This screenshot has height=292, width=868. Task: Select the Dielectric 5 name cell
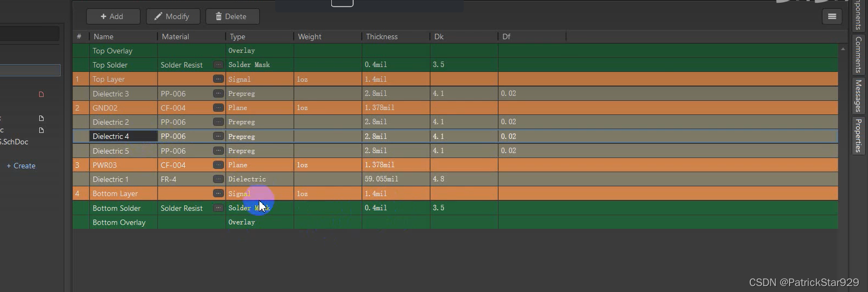(x=124, y=151)
